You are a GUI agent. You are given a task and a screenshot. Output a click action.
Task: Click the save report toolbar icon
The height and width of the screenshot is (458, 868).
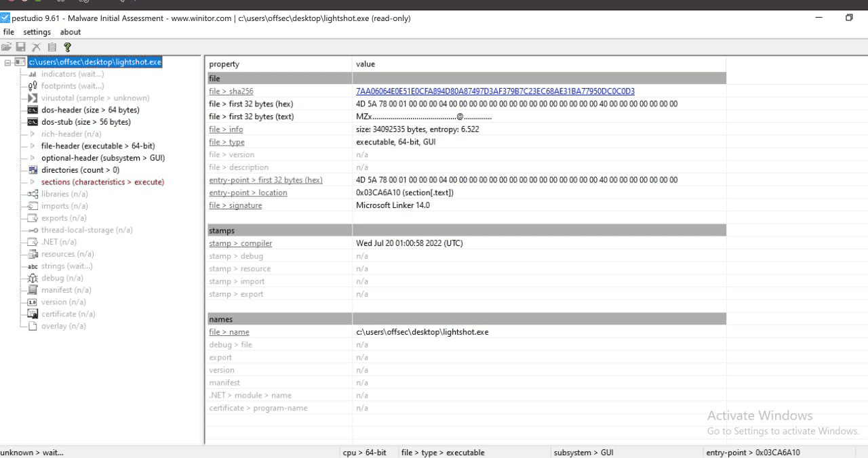[x=21, y=47]
